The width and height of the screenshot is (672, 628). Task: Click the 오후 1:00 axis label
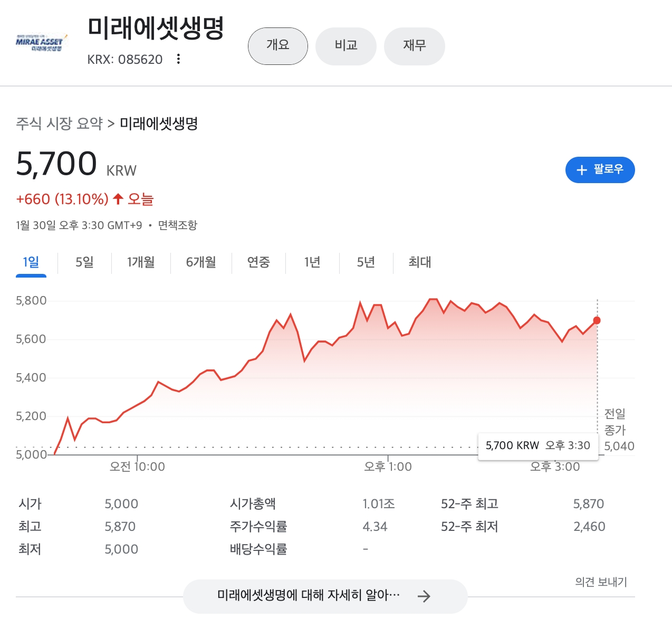pyautogui.click(x=388, y=467)
